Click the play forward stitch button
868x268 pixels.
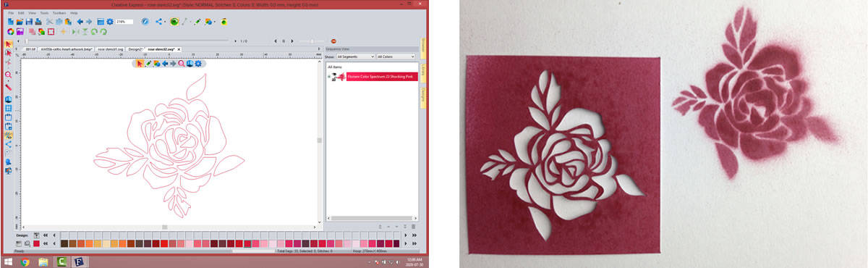point(292,41)
